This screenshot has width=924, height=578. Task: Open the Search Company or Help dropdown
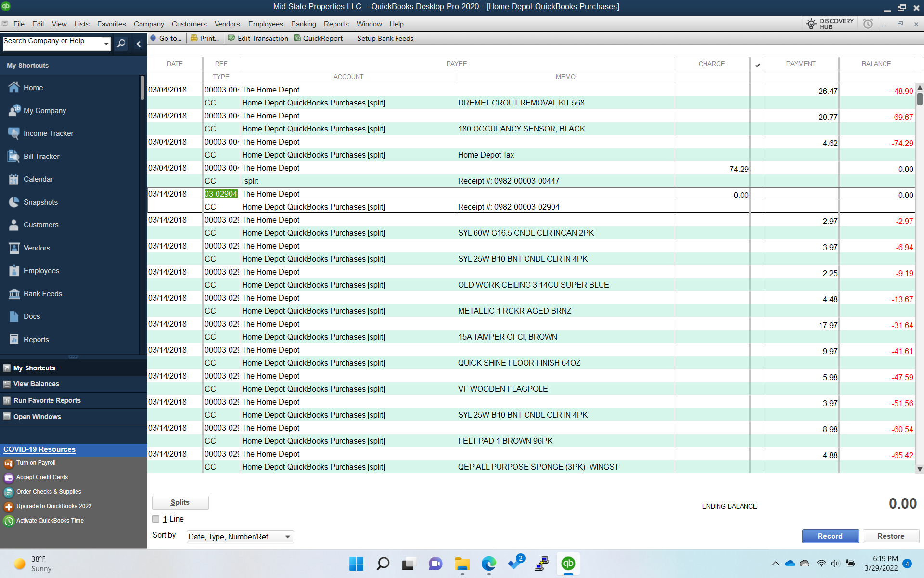click(106, 44)
